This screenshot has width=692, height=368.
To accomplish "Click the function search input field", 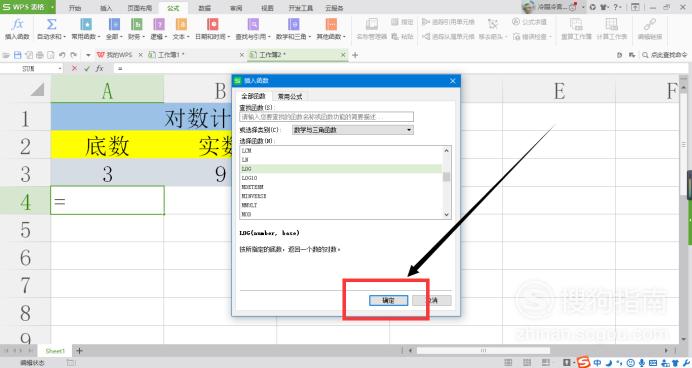I will pyautogui.click(x=327, y=117).
